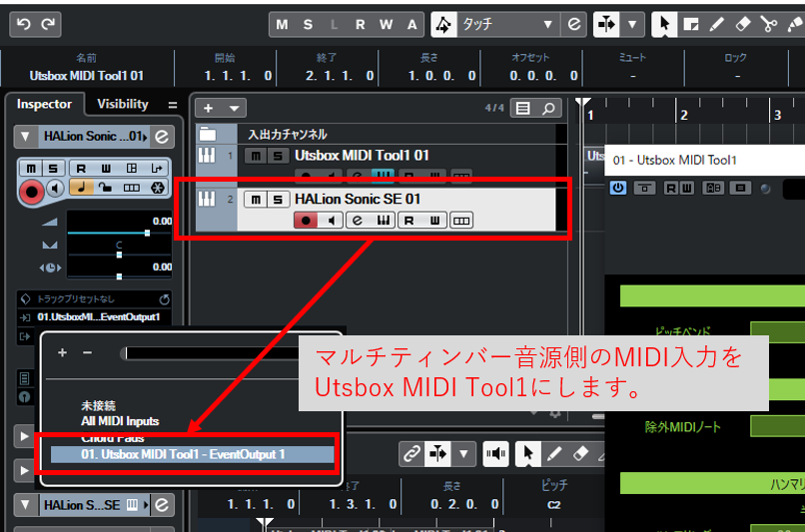This screenshot has width=805, height=532.
Task: Click minus icon in MIDI input popup
Action: click(x=87, y=352)
